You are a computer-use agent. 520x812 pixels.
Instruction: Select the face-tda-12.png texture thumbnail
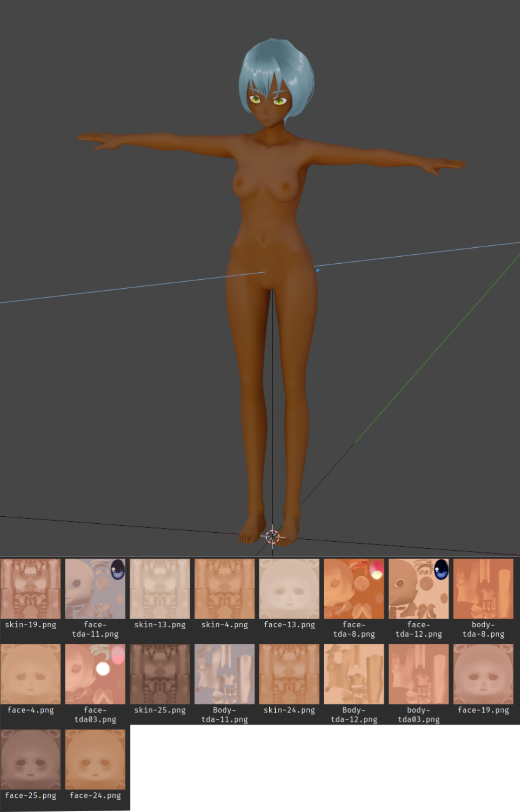point(419,589)
